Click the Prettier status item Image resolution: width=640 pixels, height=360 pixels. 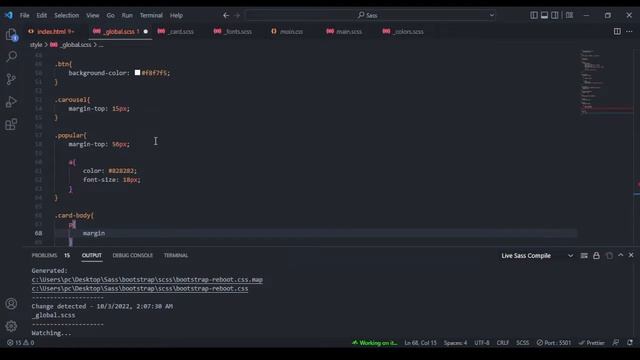pyautogui.click(x=591, y=343)
